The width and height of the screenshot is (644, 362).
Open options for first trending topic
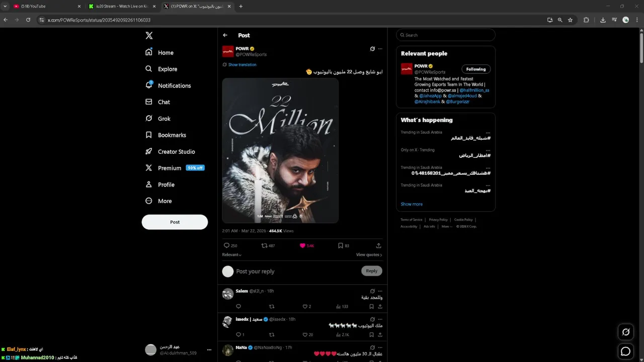pyautogui.click(x=488, y=132)
